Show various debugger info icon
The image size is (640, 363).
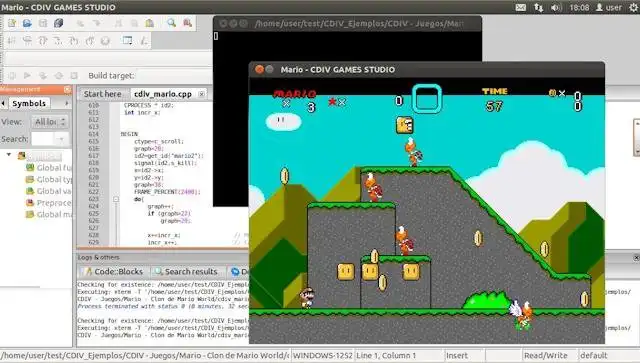coord(144,40)
